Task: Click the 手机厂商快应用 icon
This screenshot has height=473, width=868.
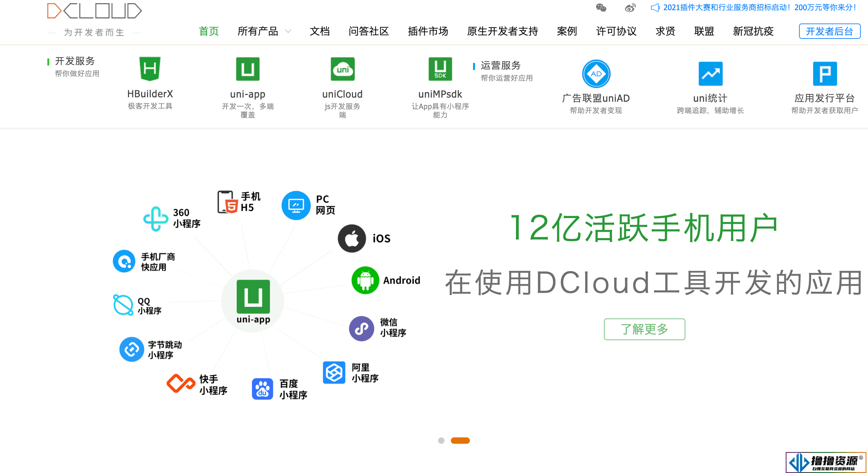Action: pos(124,261)
